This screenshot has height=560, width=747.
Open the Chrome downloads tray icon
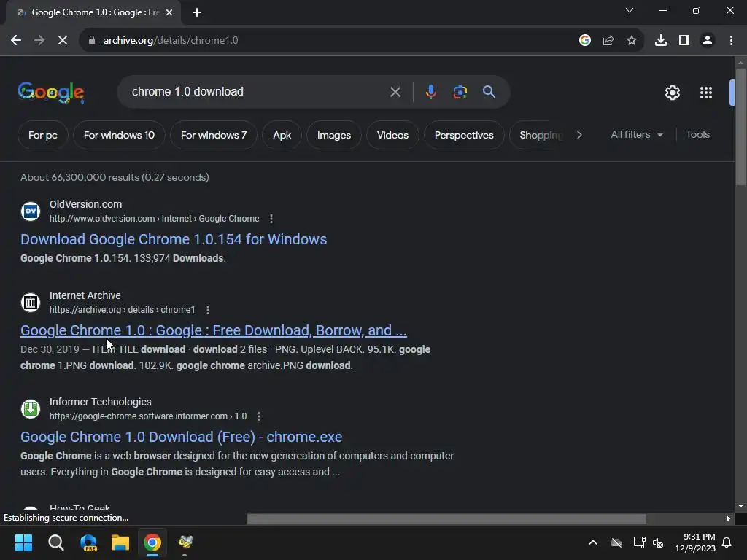(660, 41)
